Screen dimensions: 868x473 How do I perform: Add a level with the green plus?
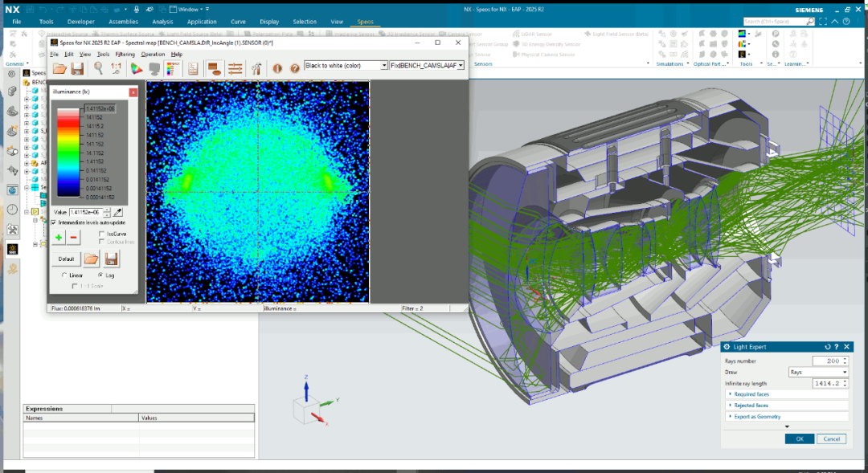coord(59,238)
